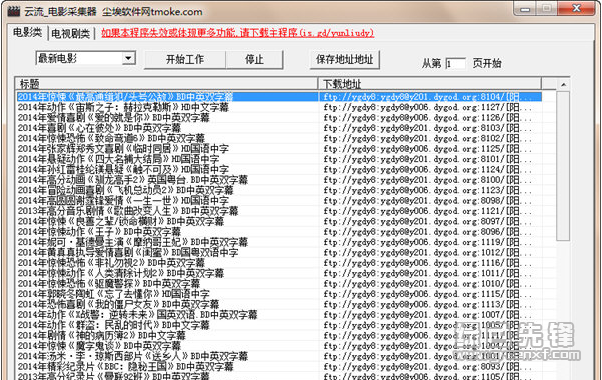Click the scrollbar up arrow
Image resolution: width=602 pixels, height=380 pixels.
coord(563,84)
